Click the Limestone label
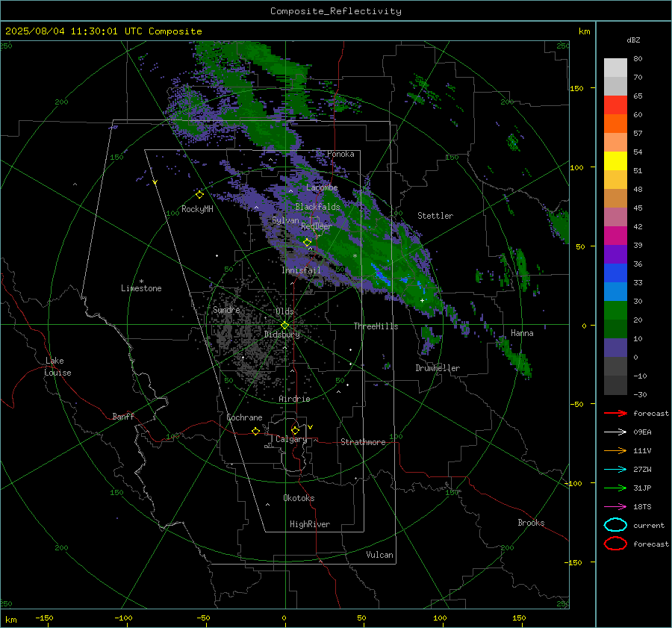 click(x=141, y=288)
